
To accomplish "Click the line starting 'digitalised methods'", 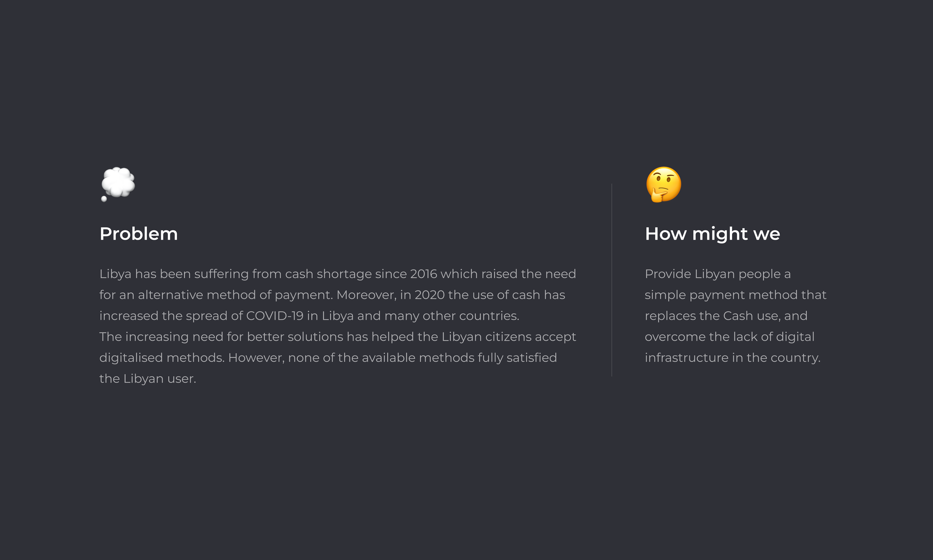I will click(x=328, y=358).
